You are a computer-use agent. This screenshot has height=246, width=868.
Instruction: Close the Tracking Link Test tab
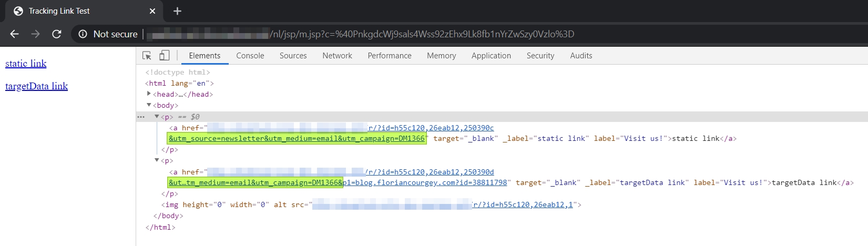tap(152, 11)
